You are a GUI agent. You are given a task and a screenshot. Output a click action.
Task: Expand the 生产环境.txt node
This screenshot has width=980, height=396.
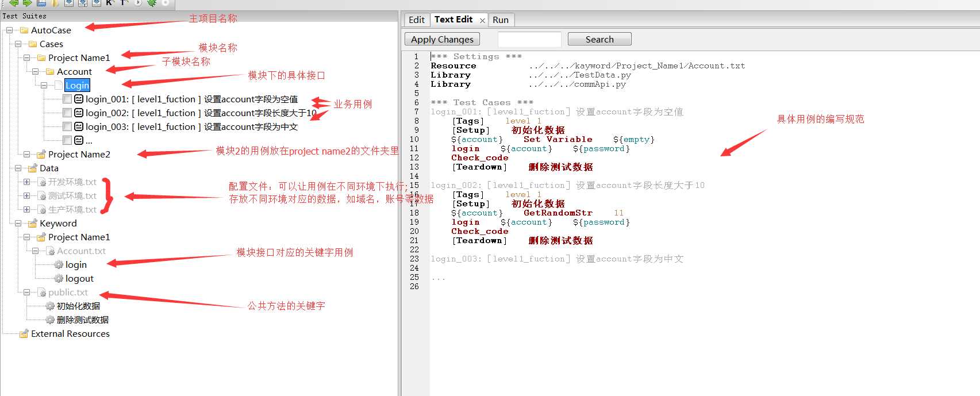pyautogui.click(x=26, y=209)
